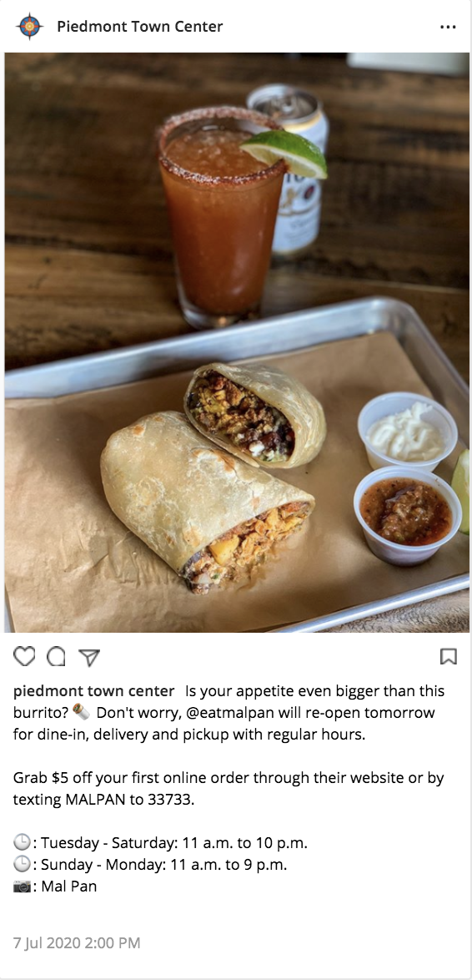Image resolution: width=472 pixels, height=980 pixels.
Task: Save the post with the bookmark icon
Action: [449, 656]
